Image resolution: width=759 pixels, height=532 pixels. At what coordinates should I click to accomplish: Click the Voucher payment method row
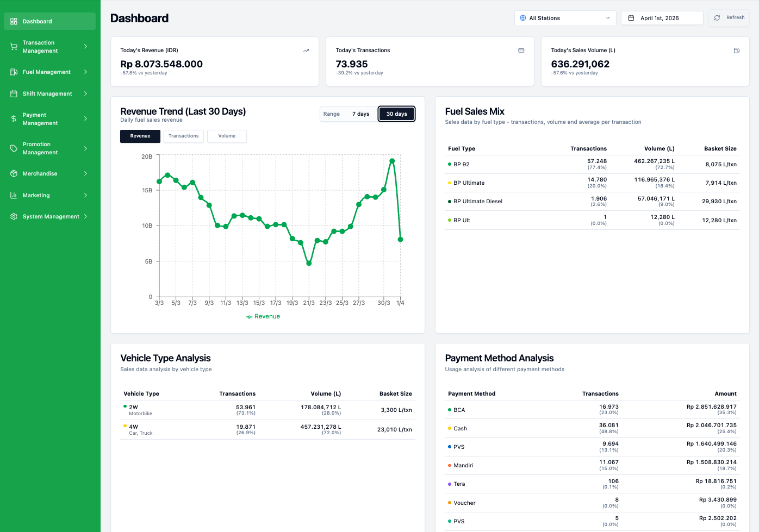coord(592,503)
